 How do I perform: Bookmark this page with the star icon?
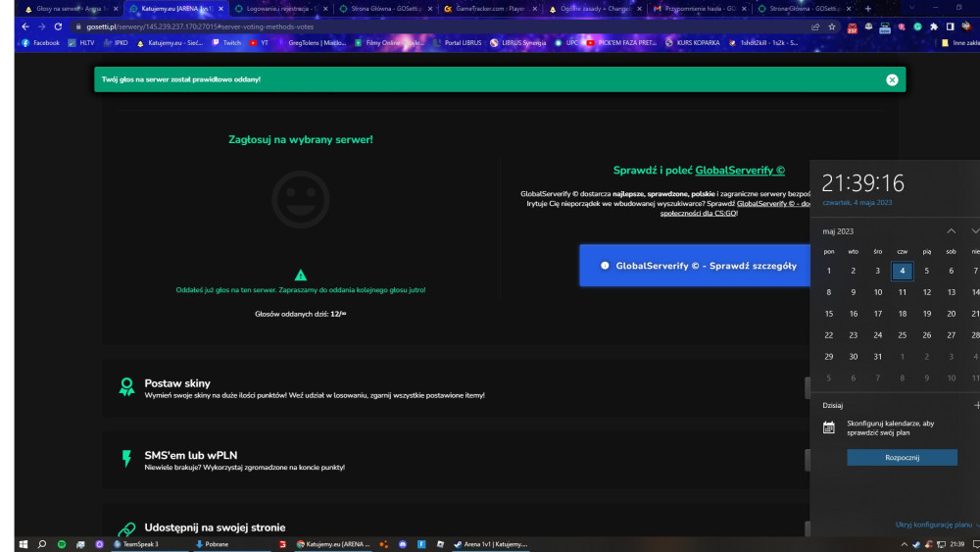coord(832,26)
